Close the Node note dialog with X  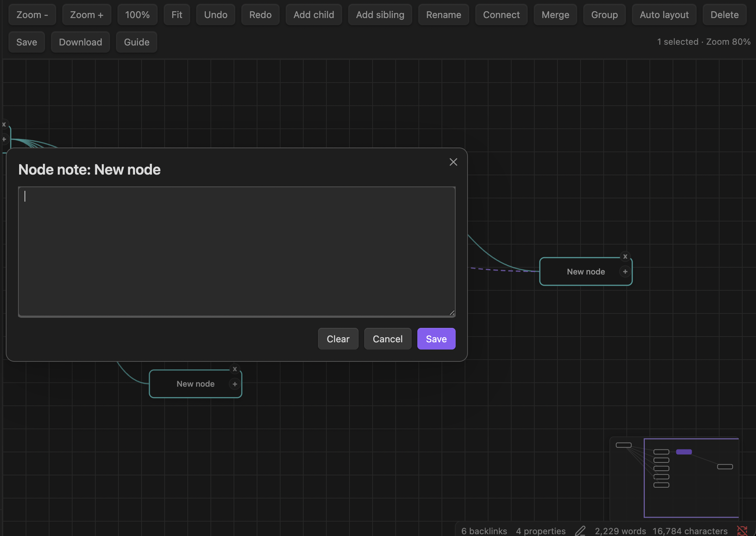click(x=453, y=162)
